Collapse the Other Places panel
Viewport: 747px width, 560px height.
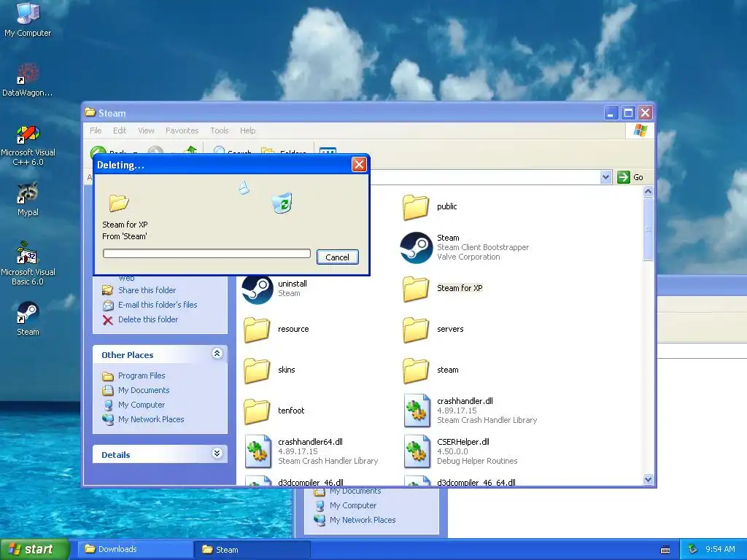click(x=217, y=354)
